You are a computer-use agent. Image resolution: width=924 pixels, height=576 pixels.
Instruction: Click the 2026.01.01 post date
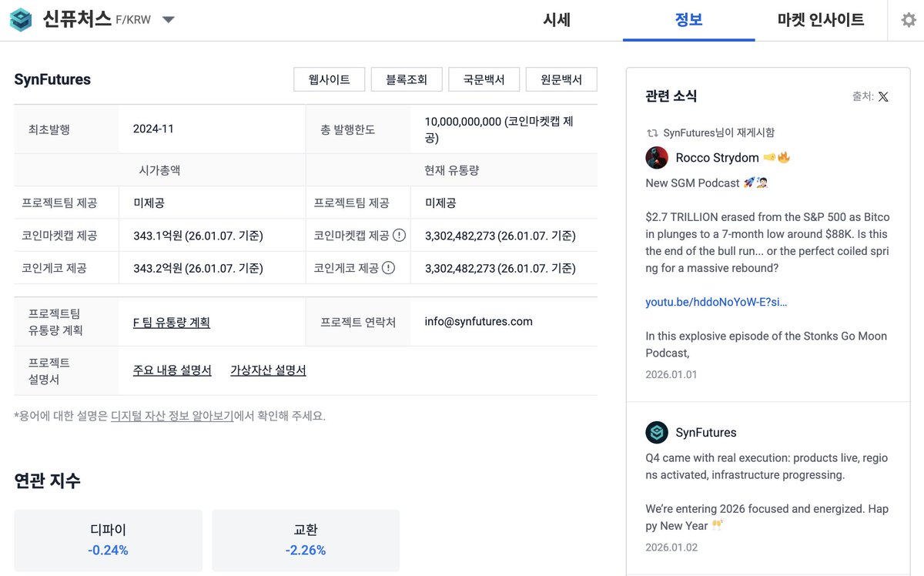671,374
